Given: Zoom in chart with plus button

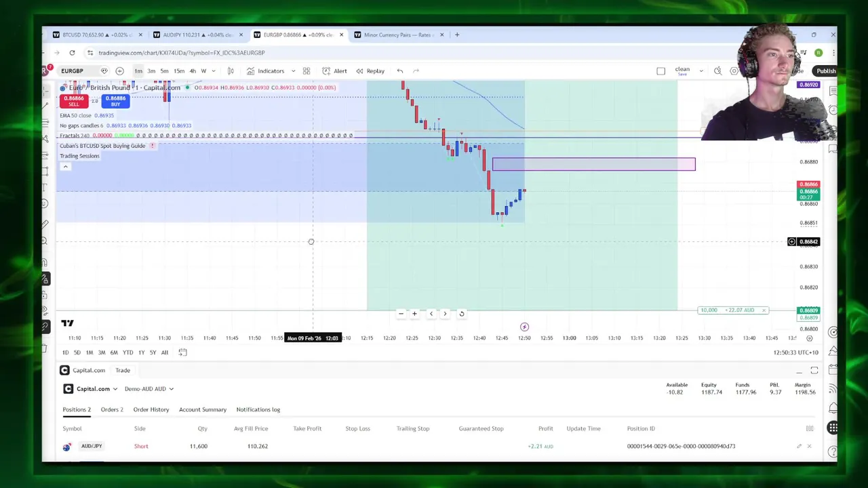Looking at the screenshot, I should (x=414, y=314).
